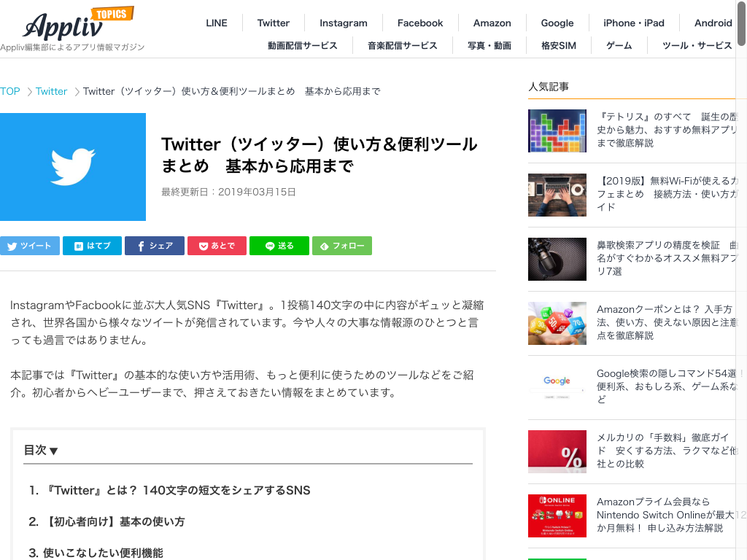Save to Pocket with あとで button

[x=217, y=246]
